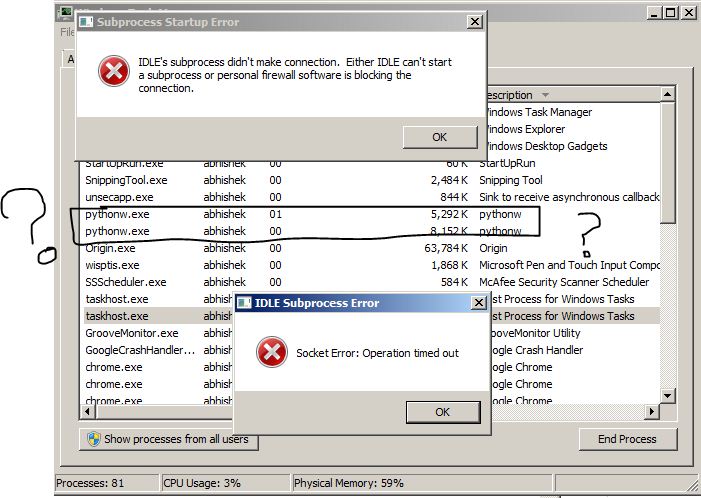Click the scroll down arrow of process list
The image size is (701, 498).
click(x=667, y=396)
